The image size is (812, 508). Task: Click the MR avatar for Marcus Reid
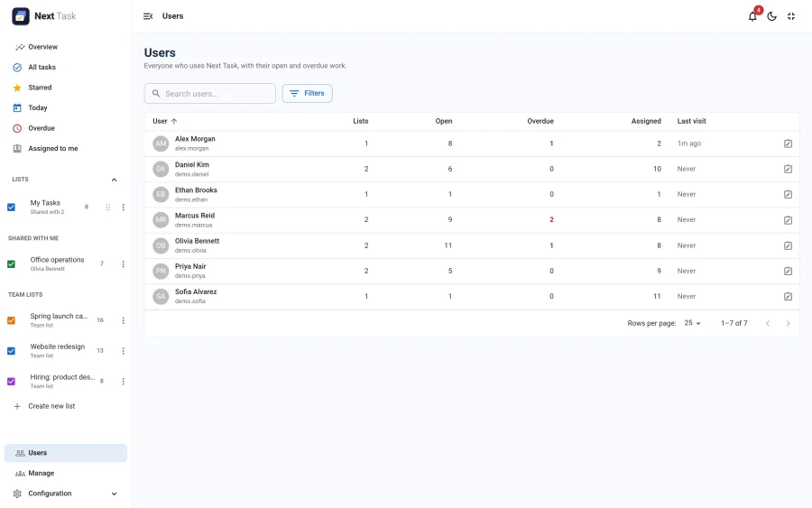pyautogui.click(x=161, y=219)
